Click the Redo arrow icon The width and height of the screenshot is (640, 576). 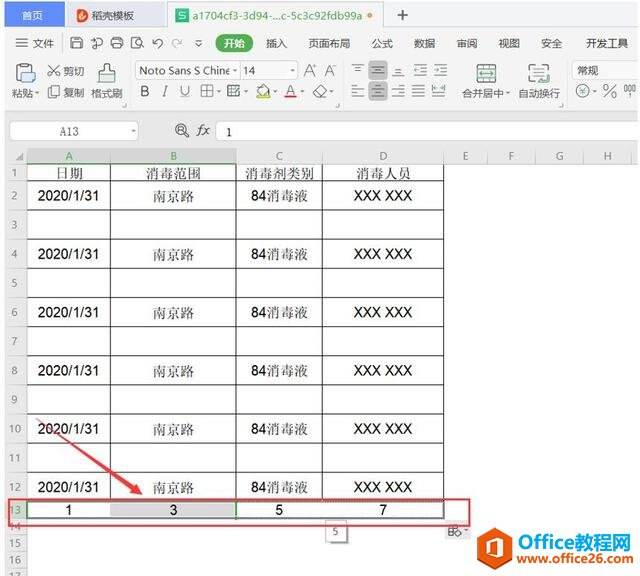coord(177,43)
